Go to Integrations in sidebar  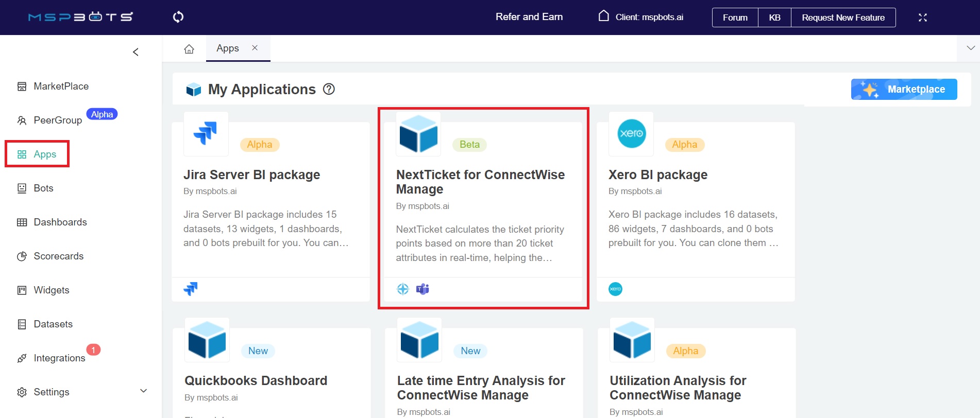59,358
